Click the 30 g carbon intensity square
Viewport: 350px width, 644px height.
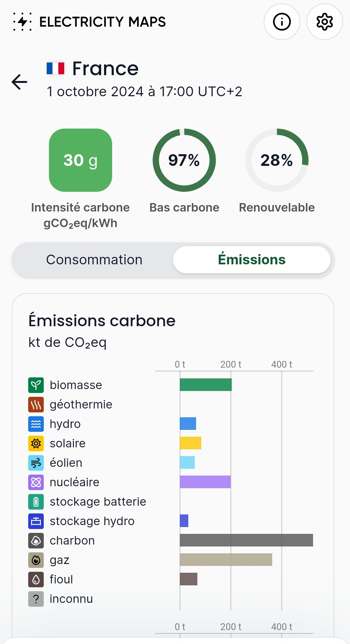point(80,160)
